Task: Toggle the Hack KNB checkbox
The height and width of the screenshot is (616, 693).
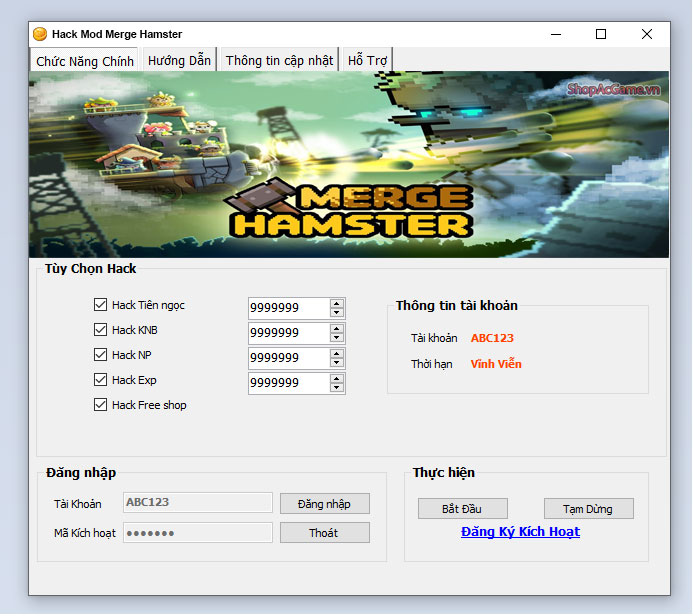Action: 100,330
